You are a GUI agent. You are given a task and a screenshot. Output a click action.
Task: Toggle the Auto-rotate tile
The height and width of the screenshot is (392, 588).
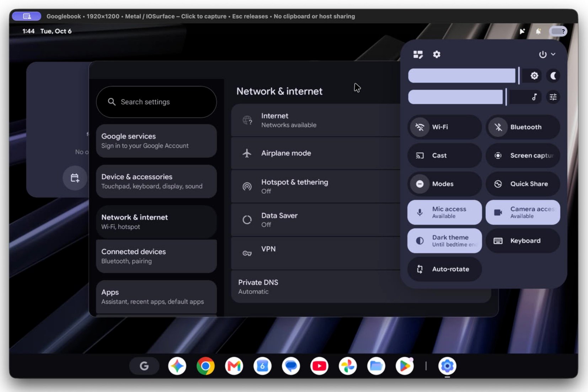click(x=444, y=269)
